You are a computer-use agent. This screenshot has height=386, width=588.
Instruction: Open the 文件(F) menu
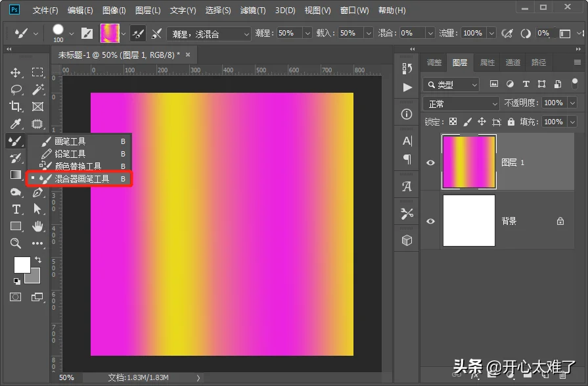pos(45,11)
